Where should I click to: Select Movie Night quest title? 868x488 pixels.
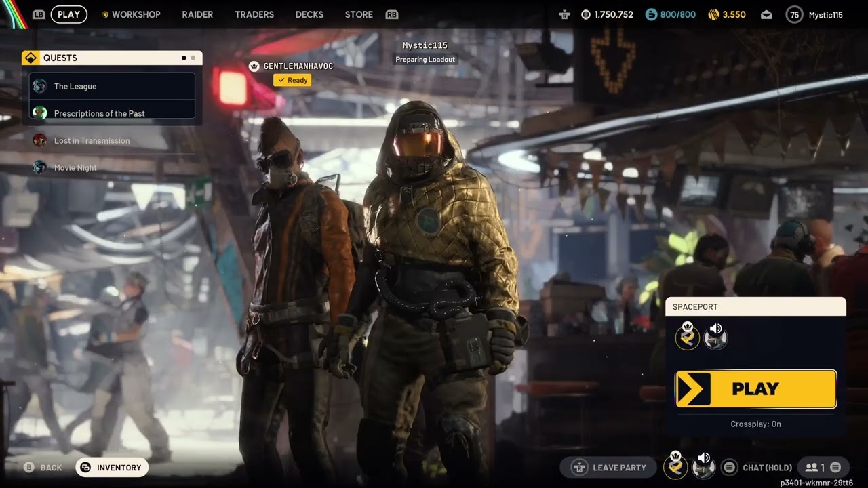(x=75, y=168)
